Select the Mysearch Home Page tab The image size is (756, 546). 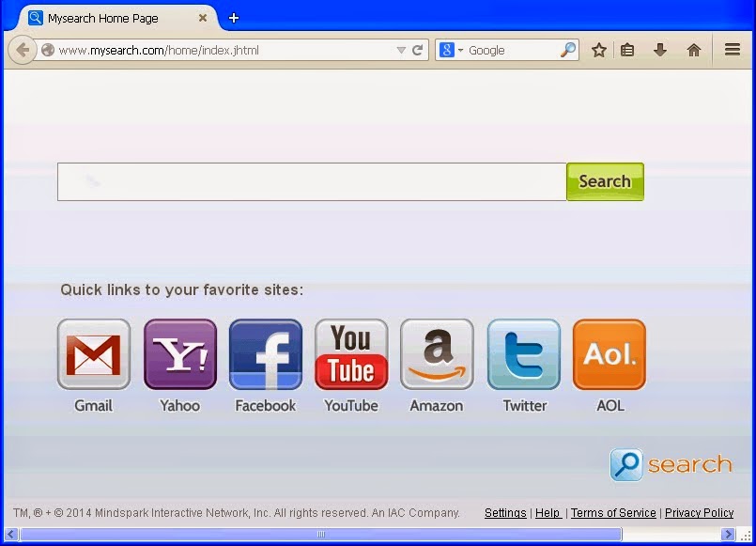coord(117,19)
